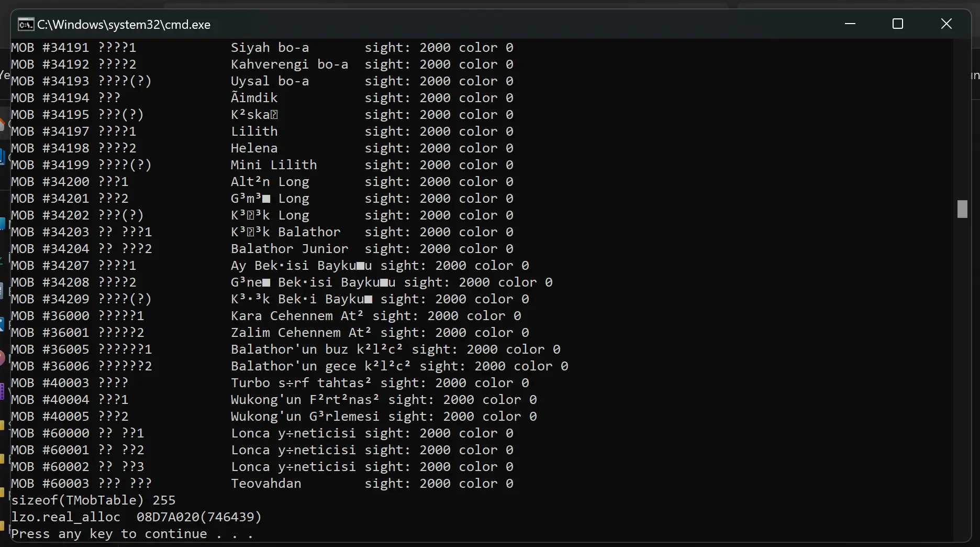Click the 'sizeof(TMobTable) 255' output line
This screenshot has width=980, height=547.
click(93, 500)
